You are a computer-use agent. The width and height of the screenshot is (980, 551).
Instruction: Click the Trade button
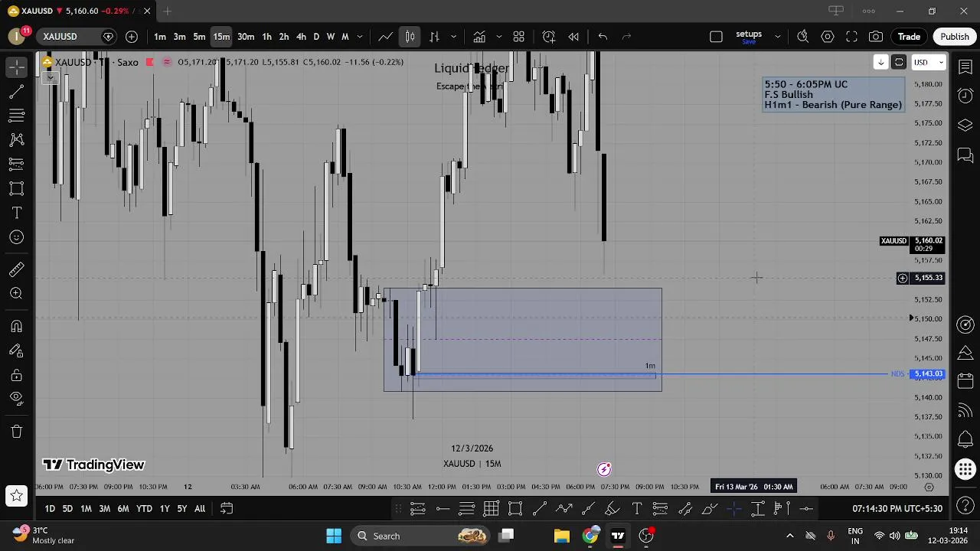tap(909, 37)
